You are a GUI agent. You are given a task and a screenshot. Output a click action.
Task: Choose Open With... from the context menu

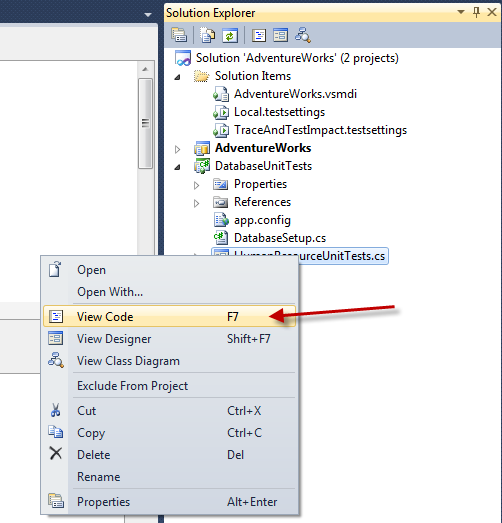[169, 292]
